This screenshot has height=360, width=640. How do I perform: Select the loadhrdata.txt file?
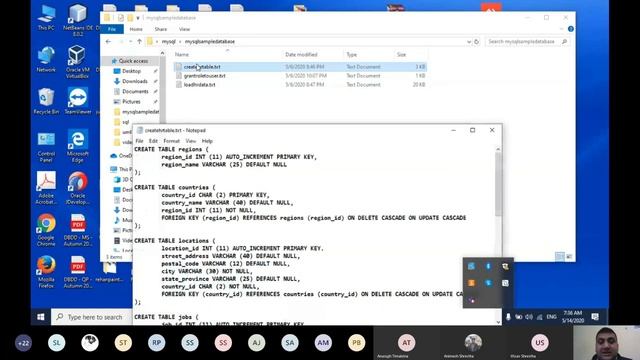tap(300, 84)
